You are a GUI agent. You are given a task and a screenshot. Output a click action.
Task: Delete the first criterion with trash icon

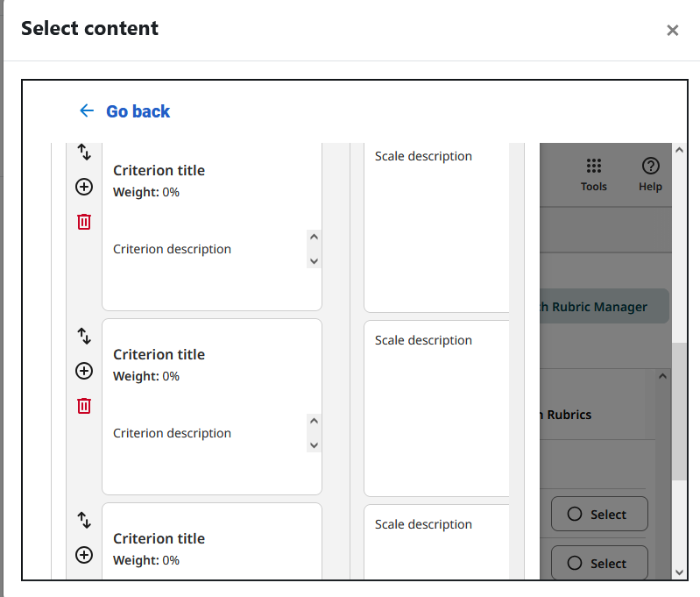(84, 222)
